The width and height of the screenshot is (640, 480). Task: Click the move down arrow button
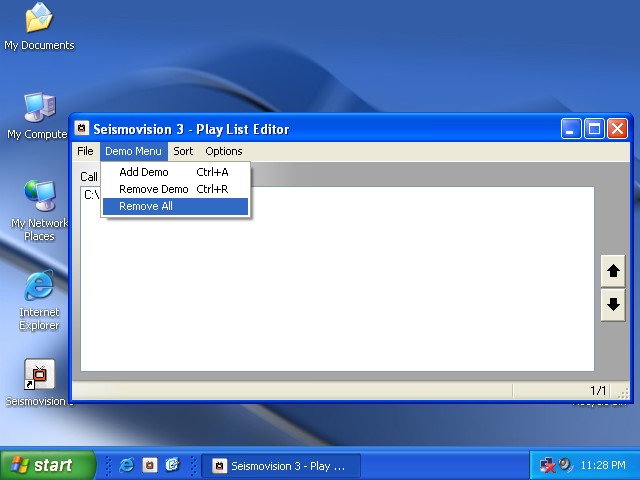[613, 305]
